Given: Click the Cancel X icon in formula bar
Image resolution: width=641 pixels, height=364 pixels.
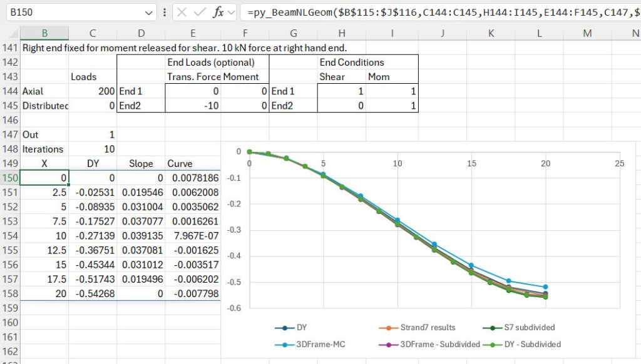Looking at the screenshot, I should (180, 13).
